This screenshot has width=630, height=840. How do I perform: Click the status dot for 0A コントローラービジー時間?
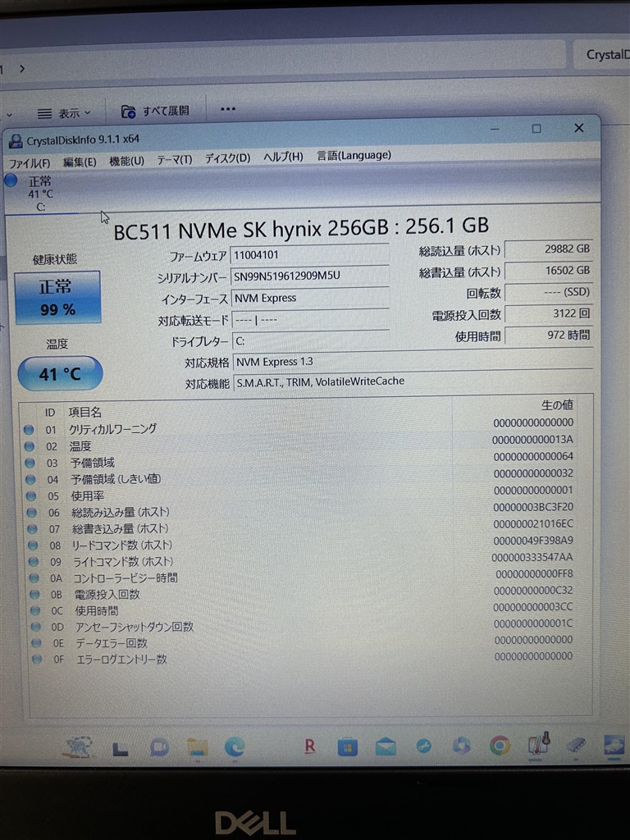34,578
